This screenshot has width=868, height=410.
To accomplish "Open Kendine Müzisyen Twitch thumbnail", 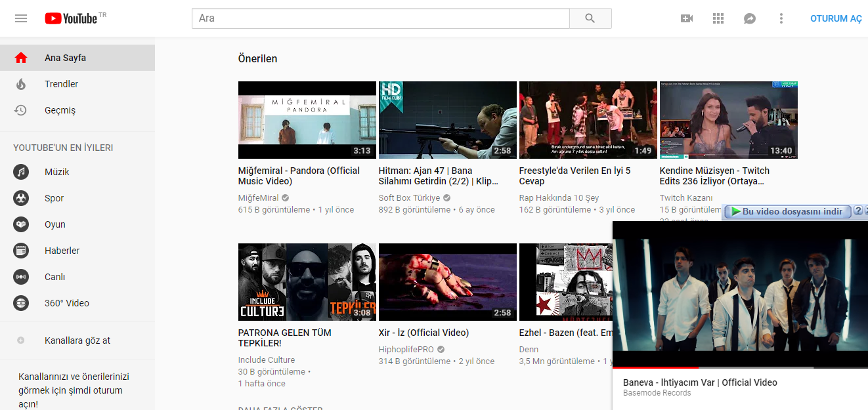I will click(729, 120).
